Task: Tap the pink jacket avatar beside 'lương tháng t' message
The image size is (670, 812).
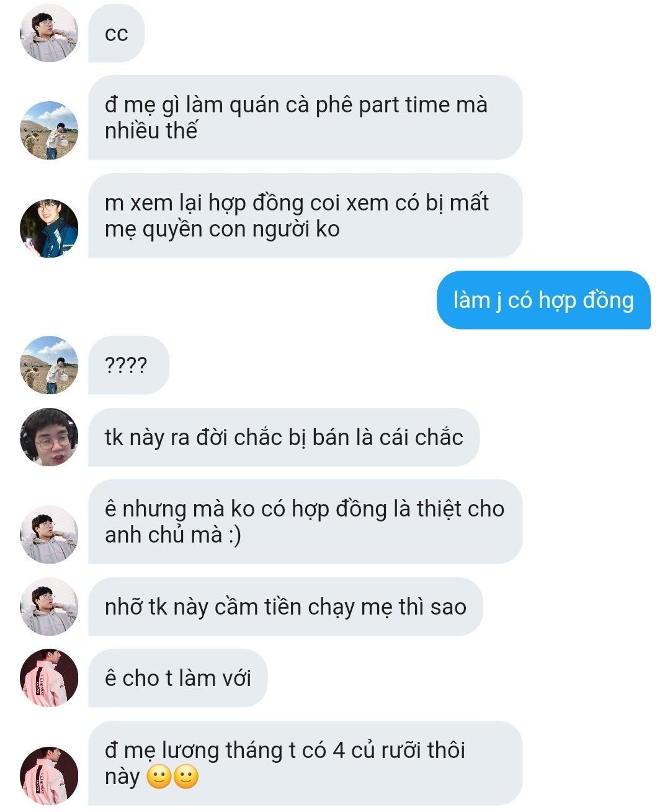Action: tap(49, 776)
